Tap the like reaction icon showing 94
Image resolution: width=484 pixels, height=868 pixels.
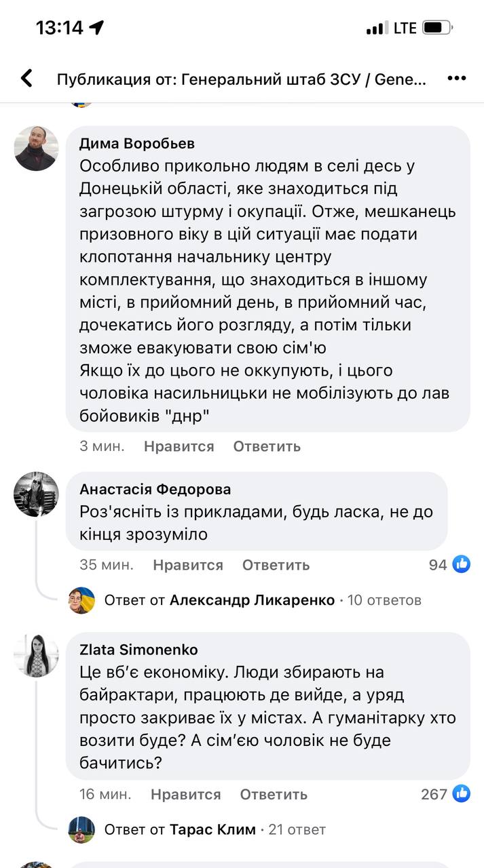(462, 564)
